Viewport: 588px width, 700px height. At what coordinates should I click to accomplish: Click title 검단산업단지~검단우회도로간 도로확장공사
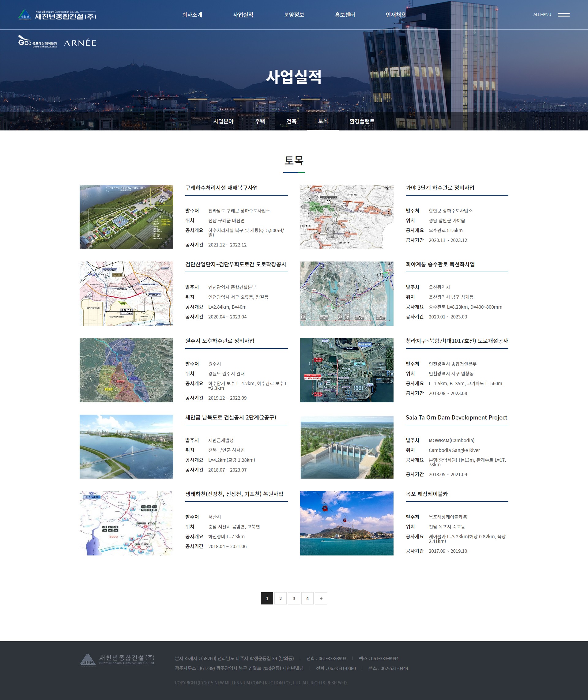coord(236,264)
